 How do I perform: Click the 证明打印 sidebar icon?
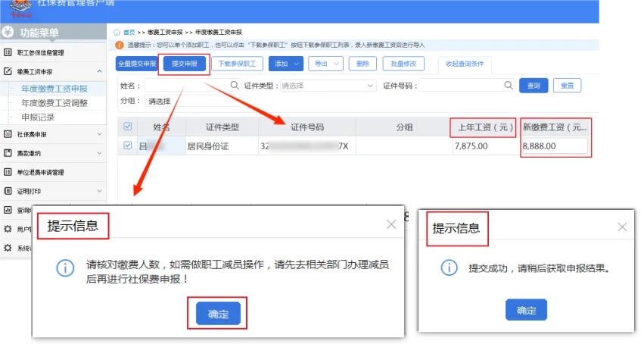coord(8,191)
